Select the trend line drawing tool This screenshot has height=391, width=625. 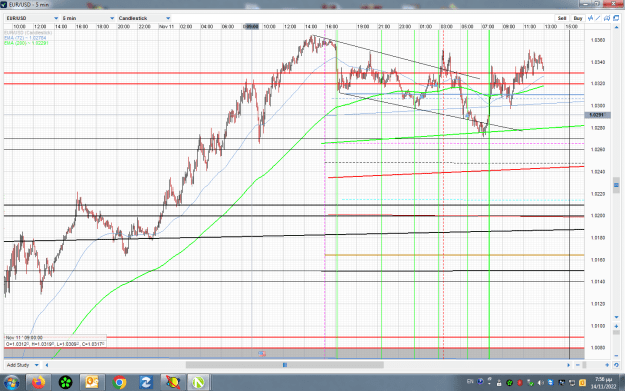(x=598, y=18)
